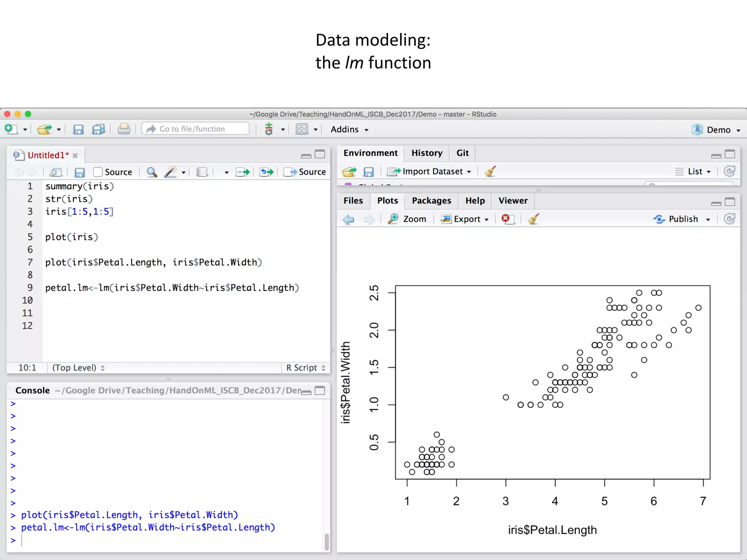This screenshot has width=747, height=560.
Task: Toggle Source on Save checkbox
Action: click(x=97, y=172)
